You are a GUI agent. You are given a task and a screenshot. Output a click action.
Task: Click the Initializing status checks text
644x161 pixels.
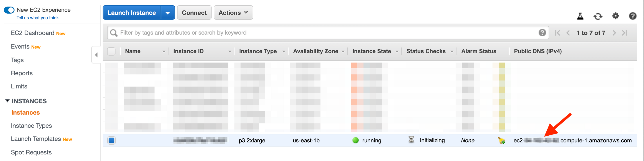tap(432, 140)
